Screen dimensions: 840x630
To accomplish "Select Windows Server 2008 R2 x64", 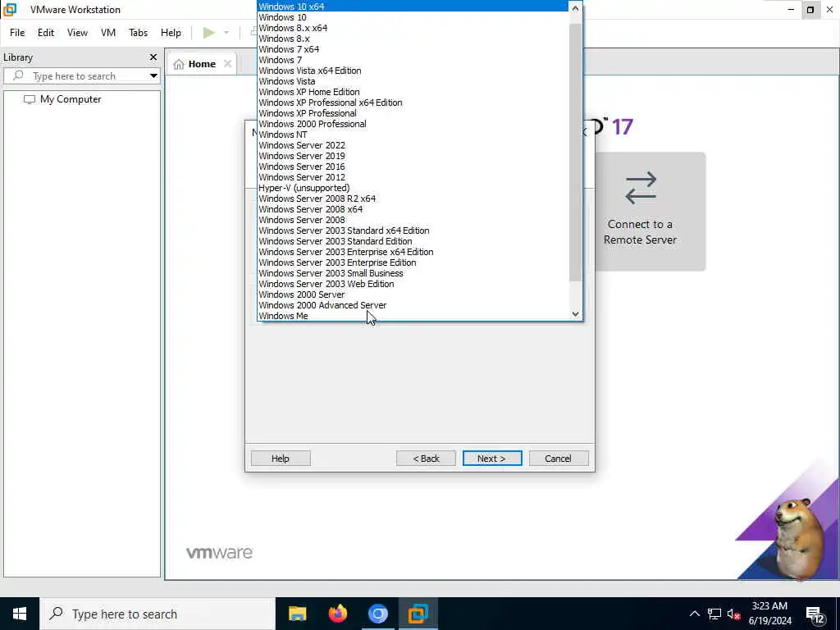I will [x=413, y=199].
